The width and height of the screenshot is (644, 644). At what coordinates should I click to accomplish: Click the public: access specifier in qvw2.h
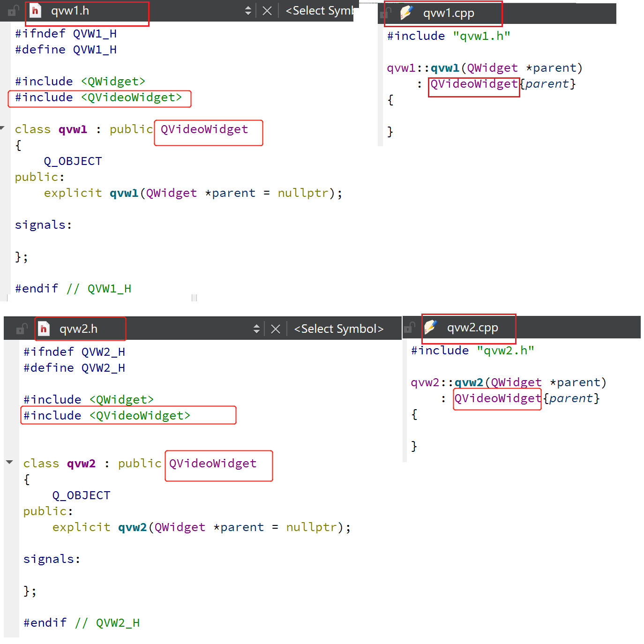tap(48, 511)
